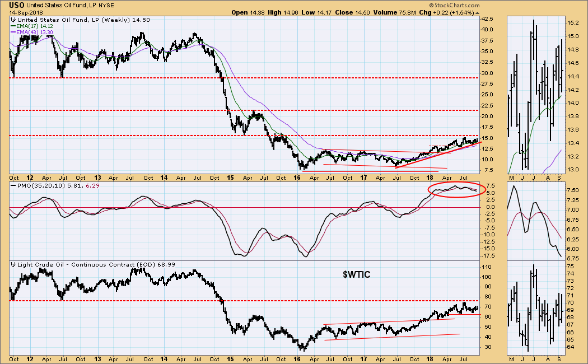Click the 'Light Crude Oil - Continuous Contract (EOD) 68.99' legend
The width and height of the screenshot is (588, 364).
[x=96, y=265]
